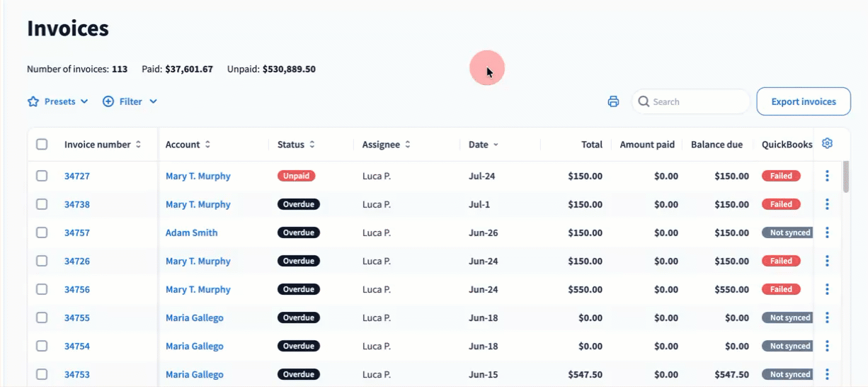Open the three-dot menu for invoice 34727
The height and width of the screenshot is (387, 868).
pyautogui.click(x=827, y=176)
